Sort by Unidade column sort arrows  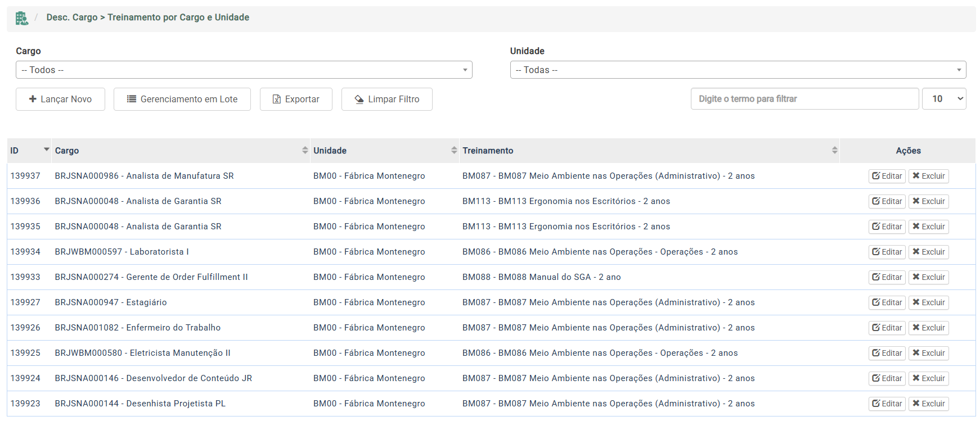[453, 150]
